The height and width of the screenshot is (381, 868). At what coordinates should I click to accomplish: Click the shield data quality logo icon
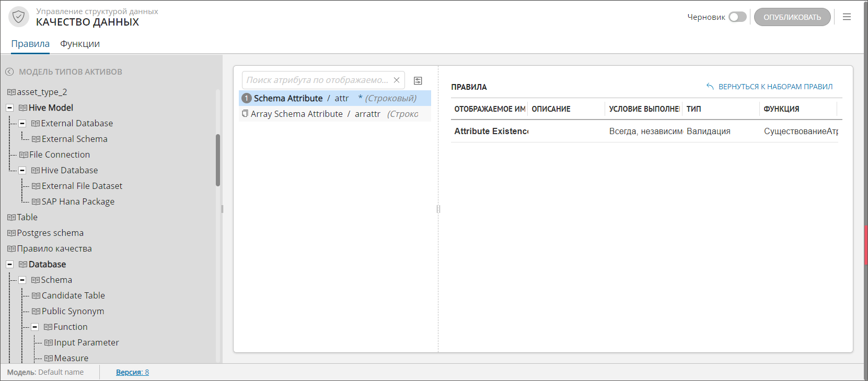coord(18,17)
